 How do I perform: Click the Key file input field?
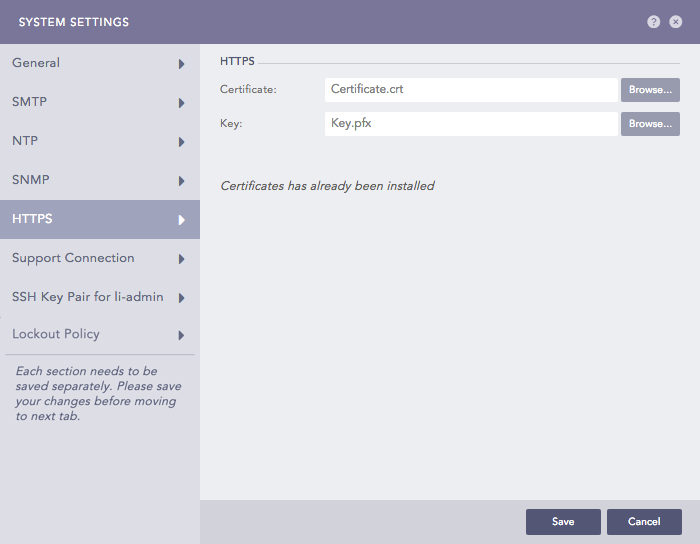pyautogui.click(x=471, y=124)
